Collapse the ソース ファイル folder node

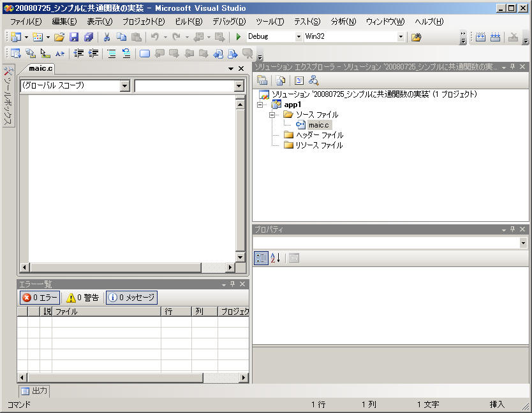tap(272, 115)
